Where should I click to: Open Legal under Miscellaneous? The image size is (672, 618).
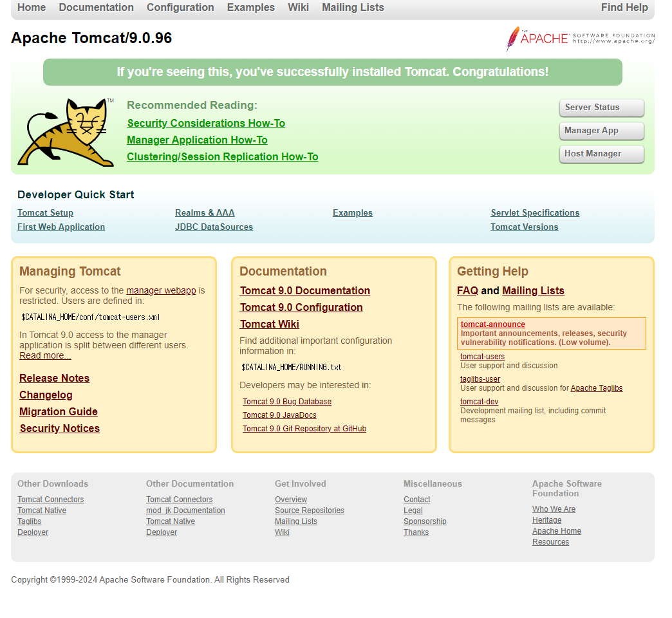click(413, 511)
